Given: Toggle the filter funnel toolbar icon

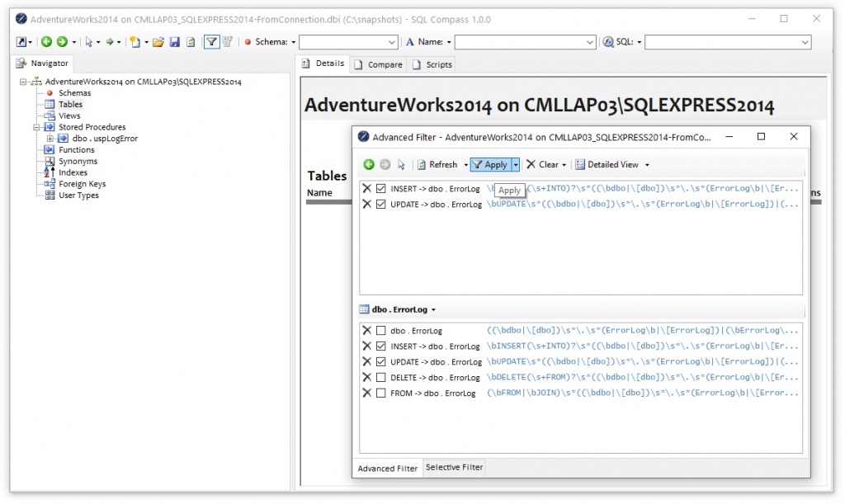Looking at the screenshot, I should [211, 41].
